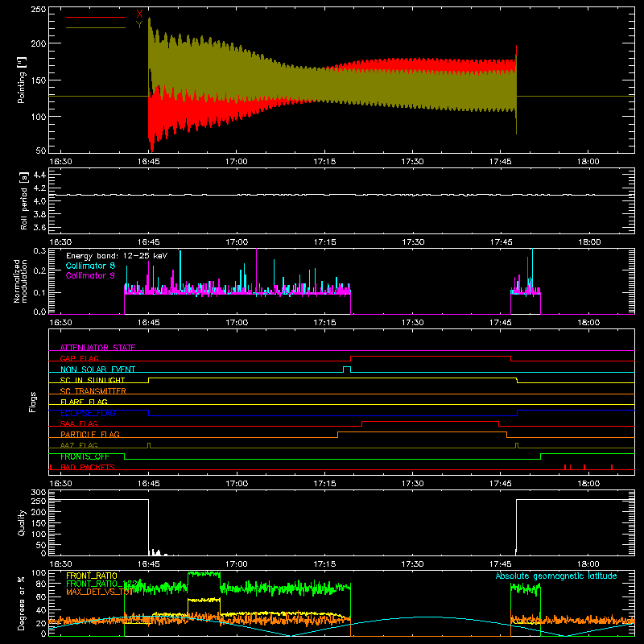Click the cyan 'Collimator 8' legend label
Image resolution: width=644 pixels, height=644 pixels.
pos(90,266)
